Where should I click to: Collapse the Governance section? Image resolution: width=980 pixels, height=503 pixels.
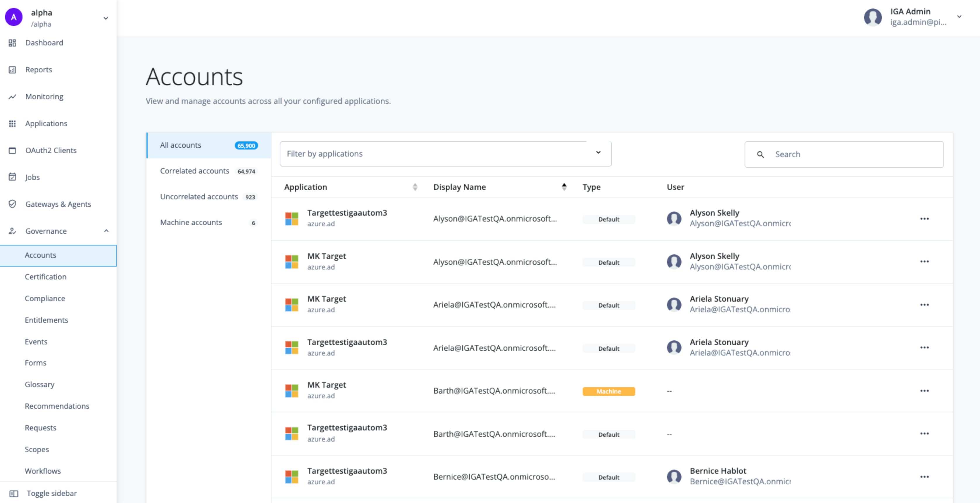pos(106,231)
